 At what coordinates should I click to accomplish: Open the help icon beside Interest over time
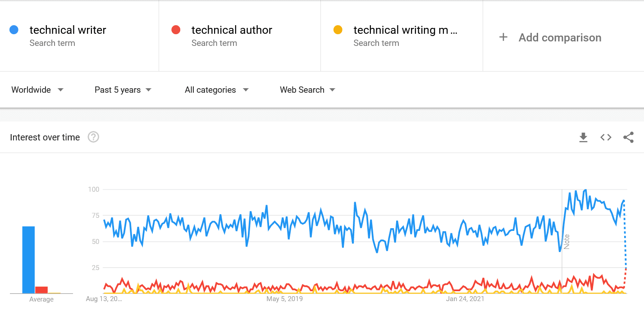click(x=93, y=137)
